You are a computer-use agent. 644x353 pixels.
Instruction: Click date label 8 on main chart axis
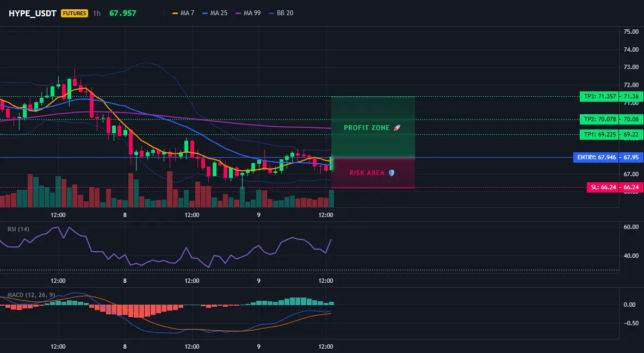[125, 215]
